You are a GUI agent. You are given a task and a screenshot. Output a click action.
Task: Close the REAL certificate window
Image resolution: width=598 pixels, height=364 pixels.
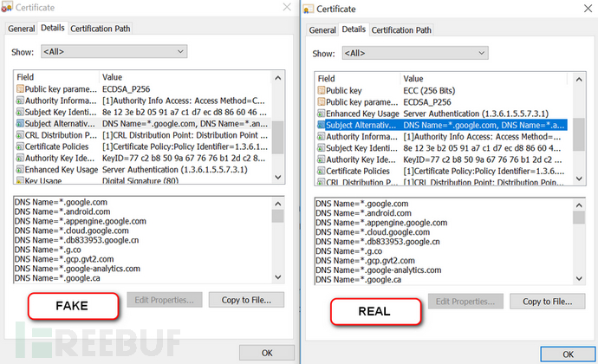tap(588, 9)
